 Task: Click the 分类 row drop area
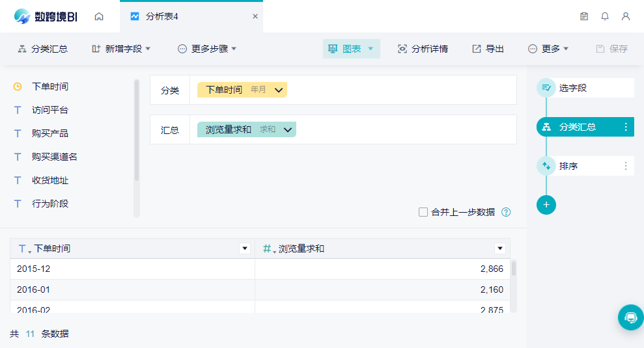pyautogui.click(x=353, y=90)
